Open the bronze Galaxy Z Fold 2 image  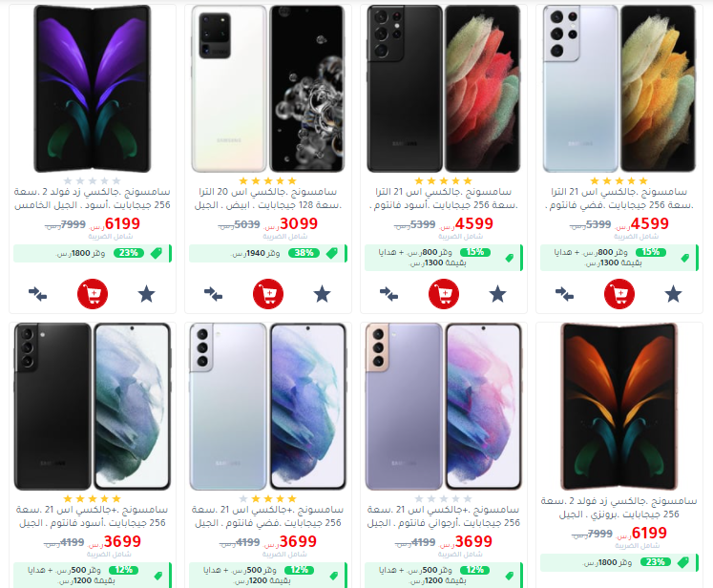[x=619, y=407]
